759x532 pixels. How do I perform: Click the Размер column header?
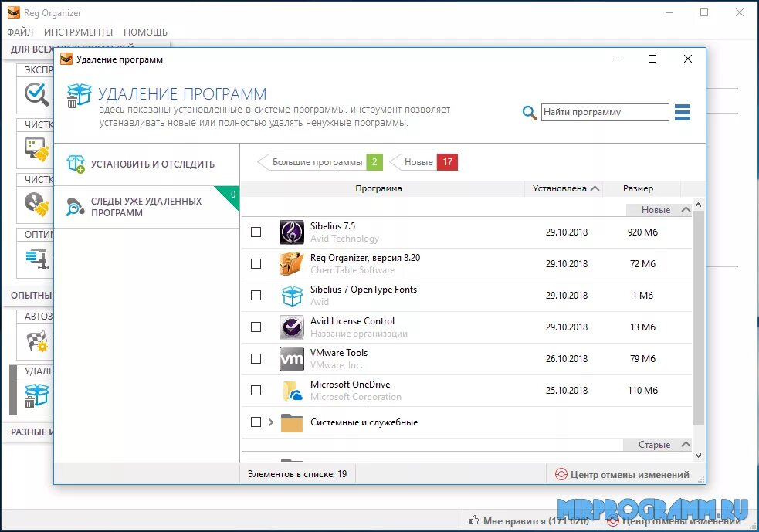point(638,188)
